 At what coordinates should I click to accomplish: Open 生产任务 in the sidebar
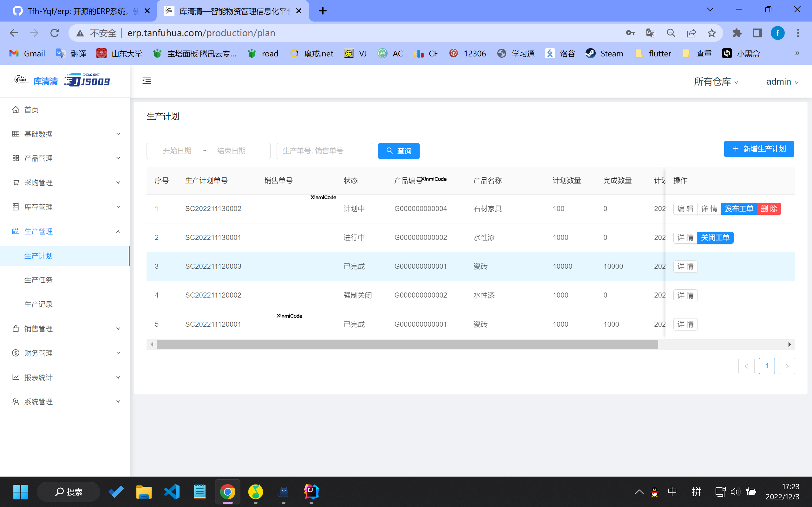[38, 280]
